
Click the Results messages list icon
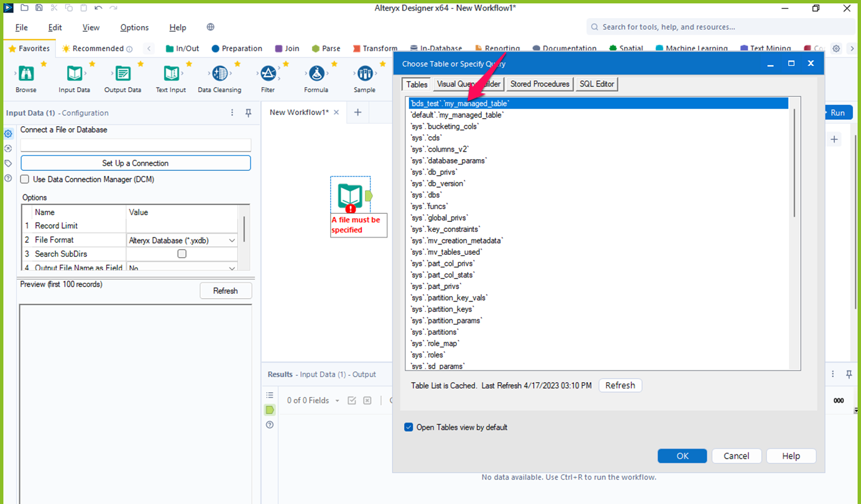(x=270, y=395)
